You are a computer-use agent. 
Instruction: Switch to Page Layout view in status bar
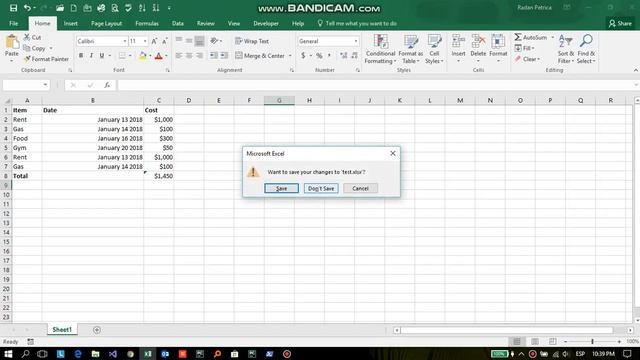535,341
